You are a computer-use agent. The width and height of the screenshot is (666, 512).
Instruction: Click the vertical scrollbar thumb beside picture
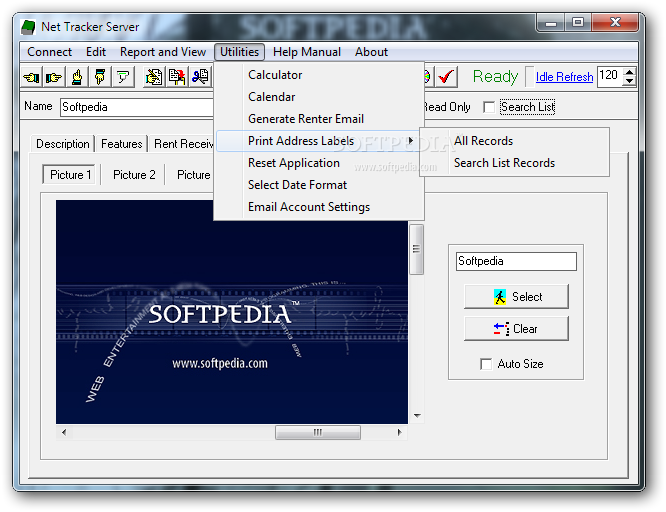tap(416, 249)
